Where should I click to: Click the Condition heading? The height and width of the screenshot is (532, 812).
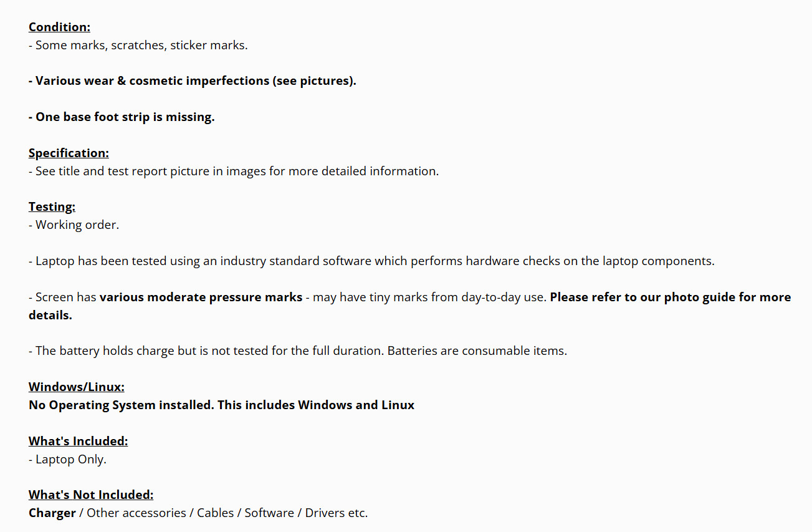pyautogui.click(x=59, y=27)
